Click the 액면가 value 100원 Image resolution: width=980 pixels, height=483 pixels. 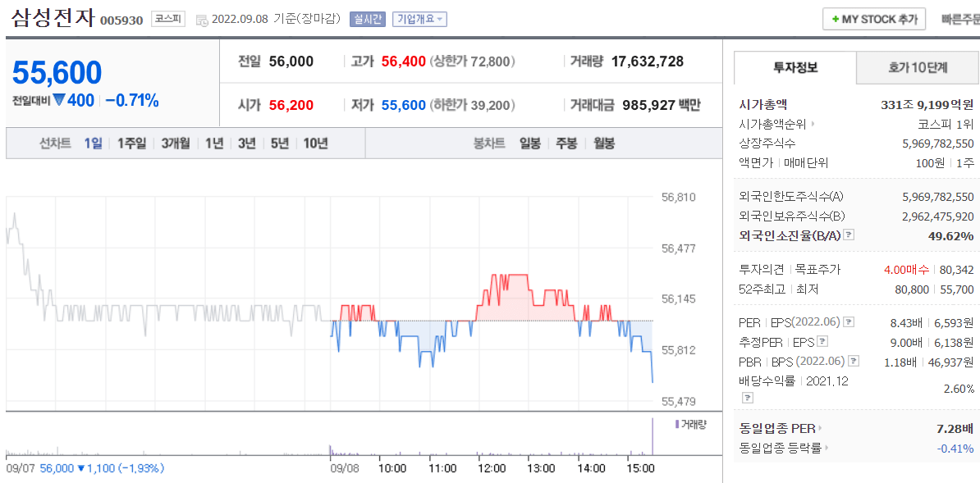click(x=931, y=162)
